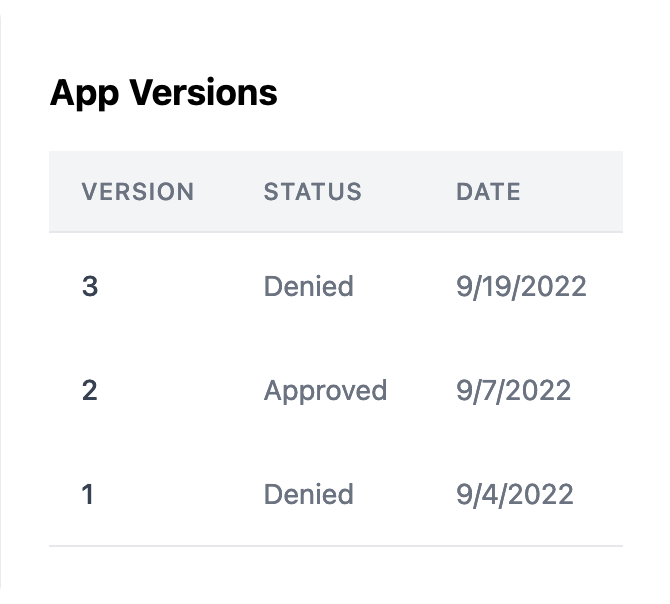Click version number 3 cell
This screenshot has height=604, width=670.
(x=90, y=287)
